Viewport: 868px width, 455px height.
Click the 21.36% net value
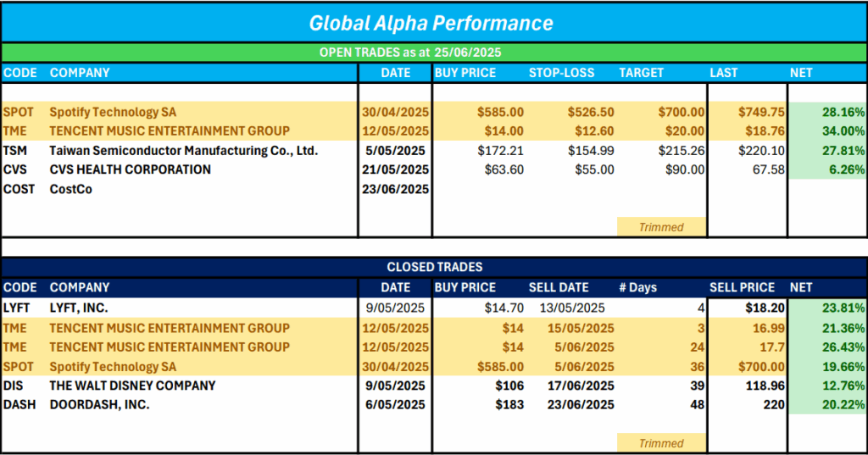pyautogui.click(x=843, y=328)
